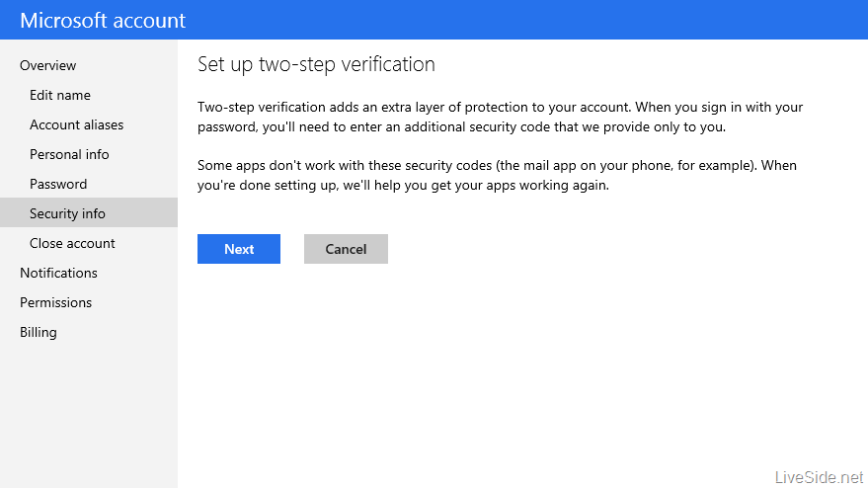Cancel two-step verification setup
This screenshot has height=488, width=868.
click(346, 249)
